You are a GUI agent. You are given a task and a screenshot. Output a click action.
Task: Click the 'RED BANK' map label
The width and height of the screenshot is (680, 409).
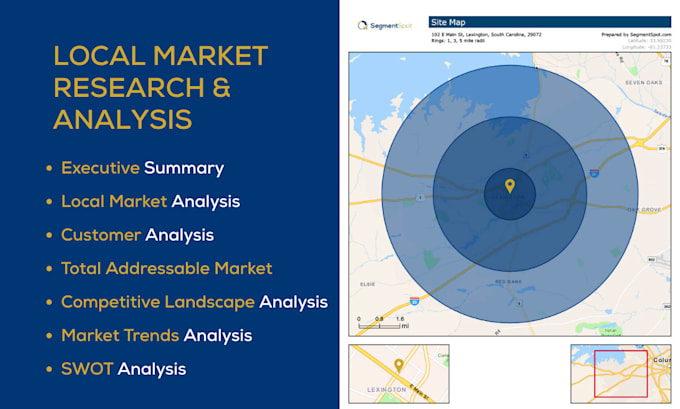pos(509,281)
